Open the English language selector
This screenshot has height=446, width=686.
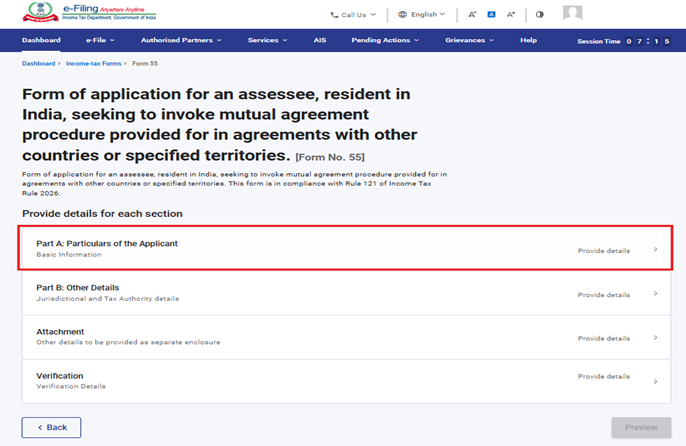[421, 15]
